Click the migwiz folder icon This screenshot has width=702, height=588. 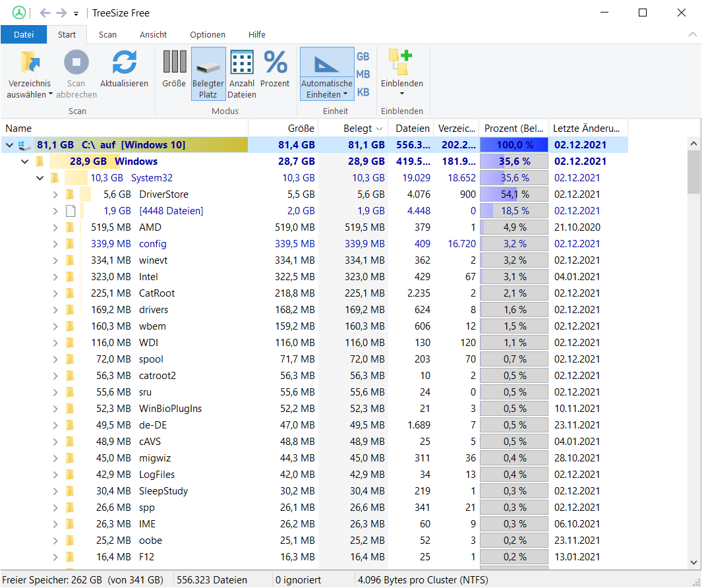71,458
